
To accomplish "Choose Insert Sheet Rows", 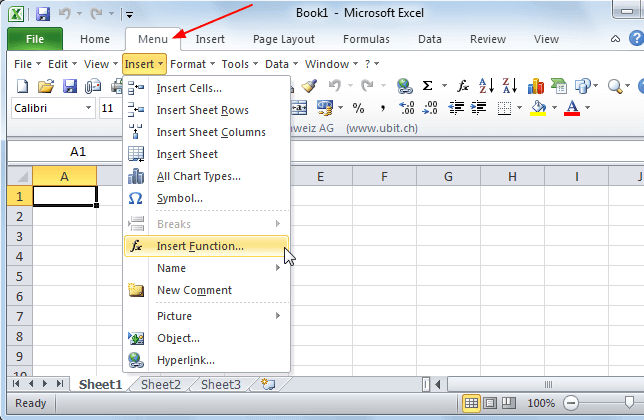I will [x=206, y=110].
